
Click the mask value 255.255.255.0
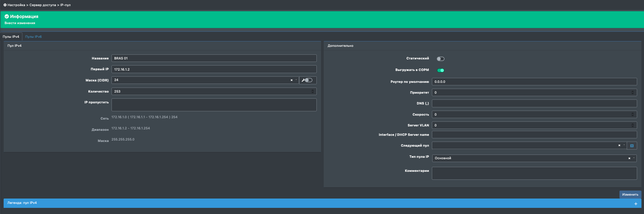(x=123, y=139)
